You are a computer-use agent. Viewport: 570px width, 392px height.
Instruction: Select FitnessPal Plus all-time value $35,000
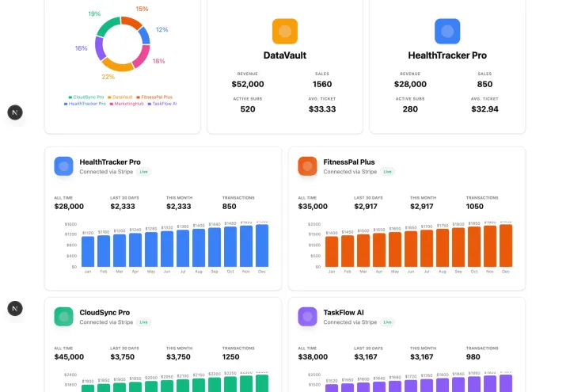pyautogui.click(x=313, y=207)
